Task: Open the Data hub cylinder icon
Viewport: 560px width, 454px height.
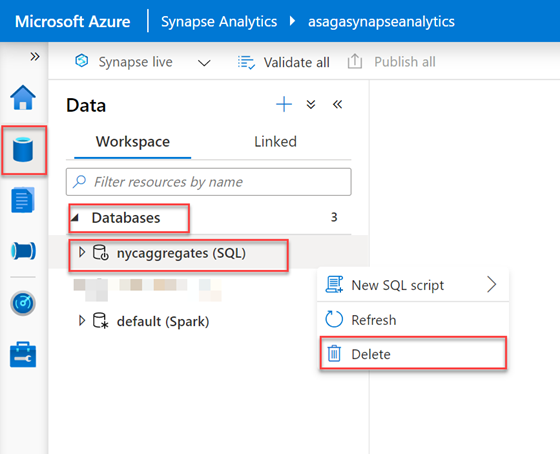Action: [x=23, y=149]
